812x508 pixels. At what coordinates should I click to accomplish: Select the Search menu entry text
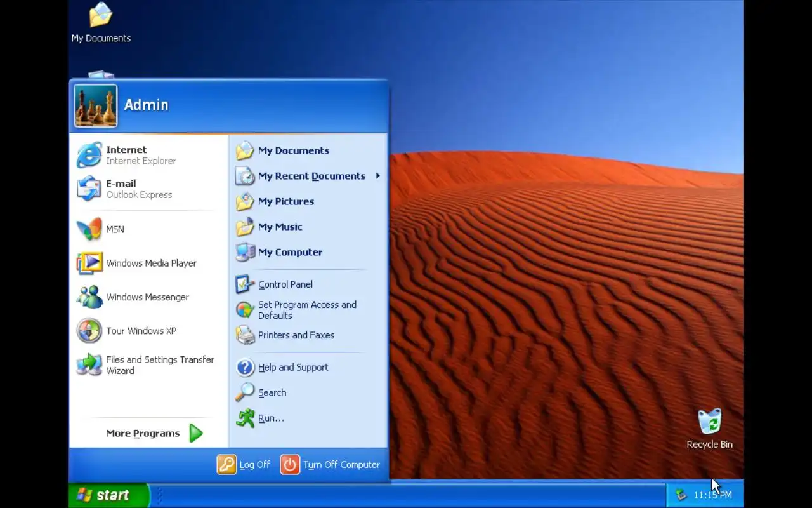(x=272, y=392)
